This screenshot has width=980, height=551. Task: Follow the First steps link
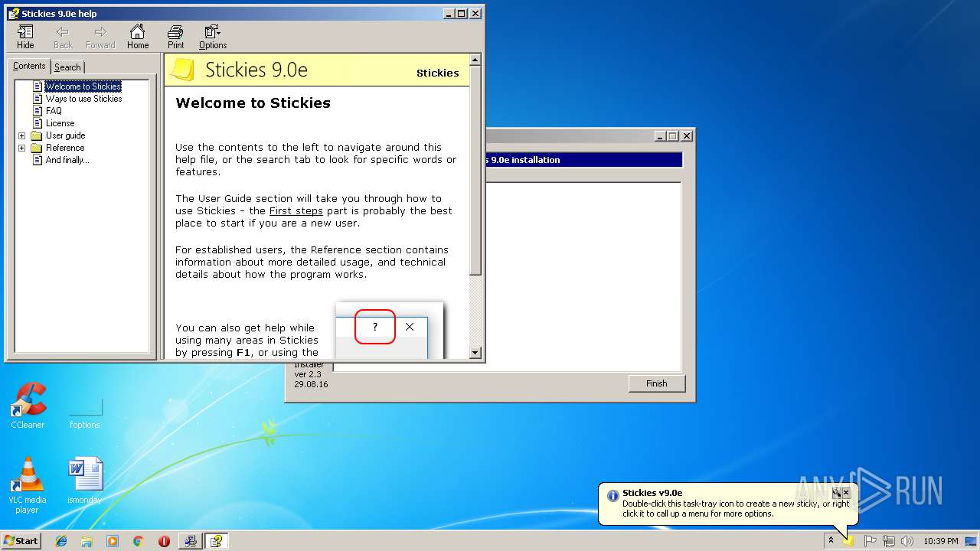(x=296, y=210)
